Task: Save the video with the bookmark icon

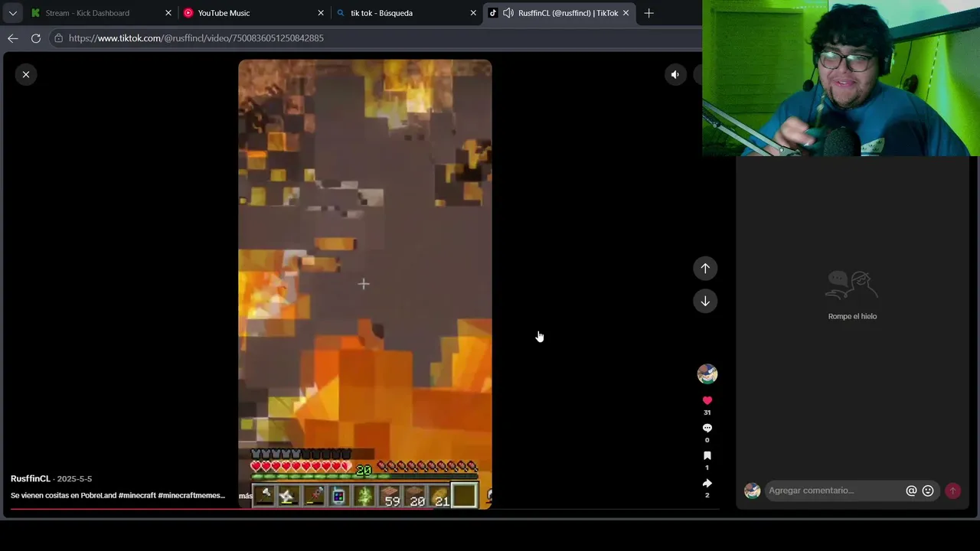Action: click(707, 455)
